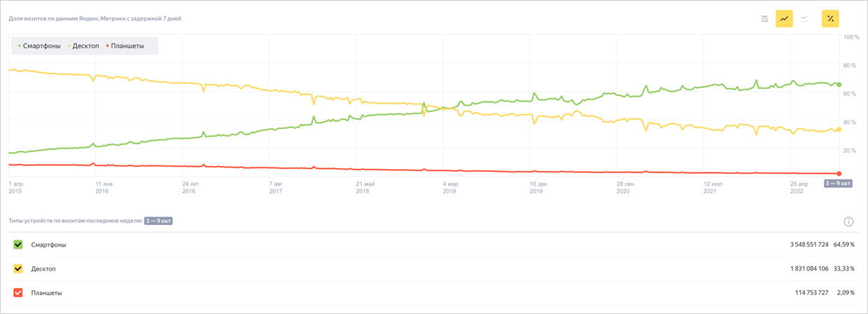868x314 pixels.
Task: Click green Смартфоны endpoint dot on chart
Action: pos(839,85)
